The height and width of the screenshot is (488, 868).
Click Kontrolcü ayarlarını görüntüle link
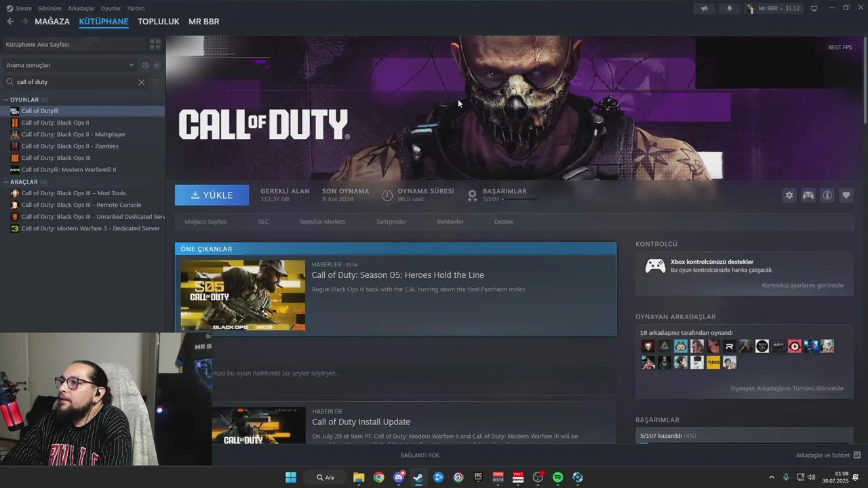click(803, 285)
